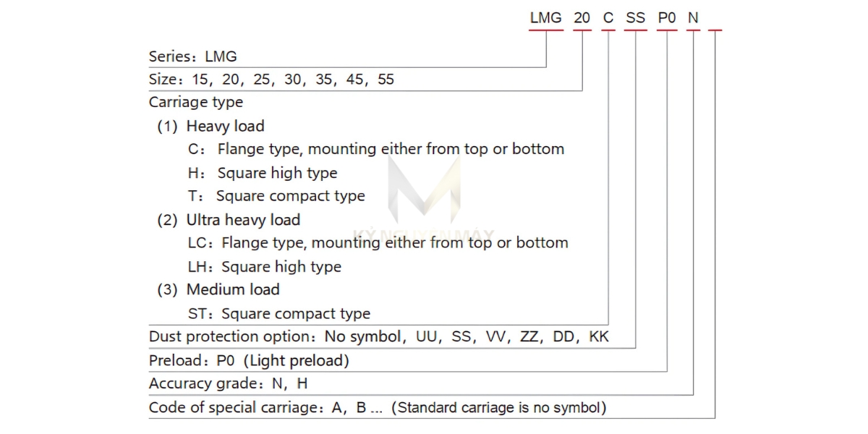Click the (2) Ultra heavy load heading

click(229, 220)
